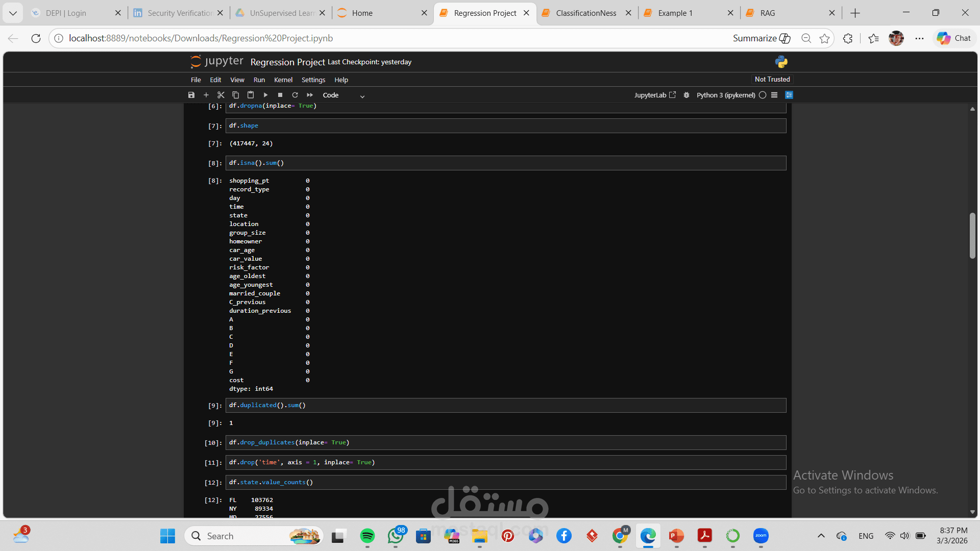
Task: Cut the selected cell with the scissors icon
Action: 221,95
